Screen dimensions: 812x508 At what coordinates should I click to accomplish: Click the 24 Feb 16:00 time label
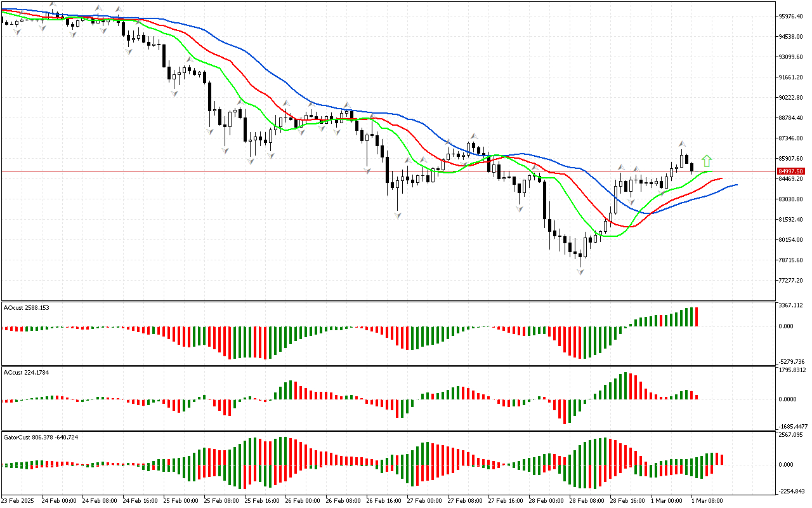coord(140,501)
